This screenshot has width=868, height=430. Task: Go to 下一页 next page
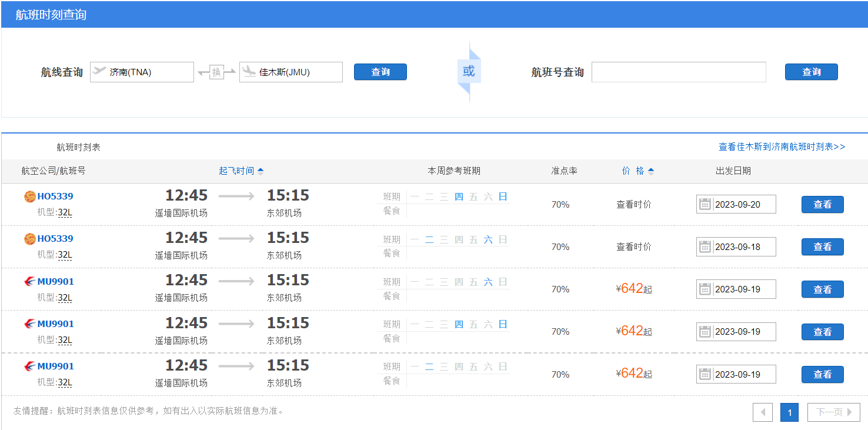[x=834, y=412]
